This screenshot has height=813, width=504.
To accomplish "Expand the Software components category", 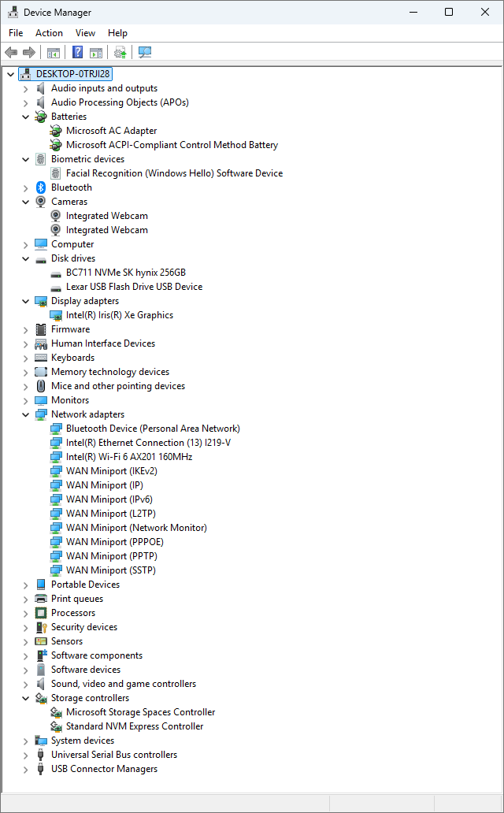I will pos(25,656).
